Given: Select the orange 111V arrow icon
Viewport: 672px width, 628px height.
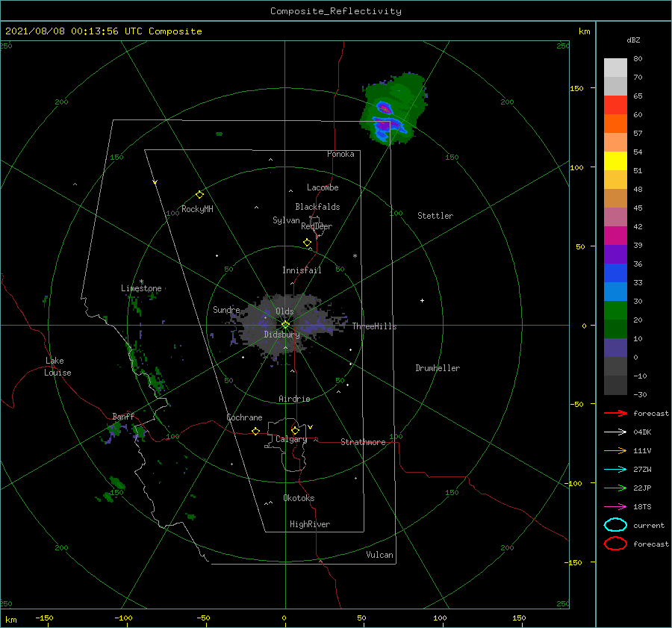Looking at the screenshot, I should click(615, 450).
